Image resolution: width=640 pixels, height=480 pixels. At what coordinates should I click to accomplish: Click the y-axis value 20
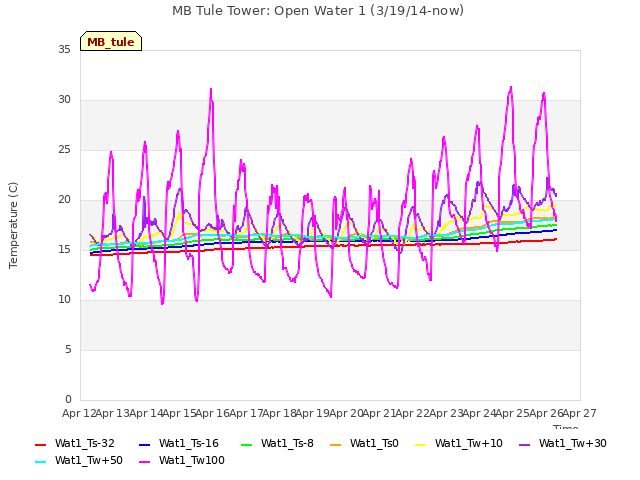tap(64, 200)
